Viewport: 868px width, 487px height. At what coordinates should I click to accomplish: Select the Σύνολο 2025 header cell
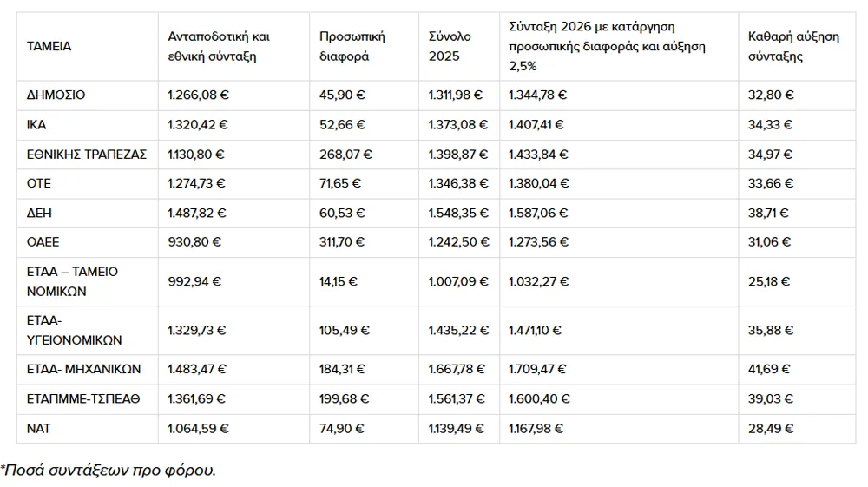pyautogui.click(x=450, y=47)
